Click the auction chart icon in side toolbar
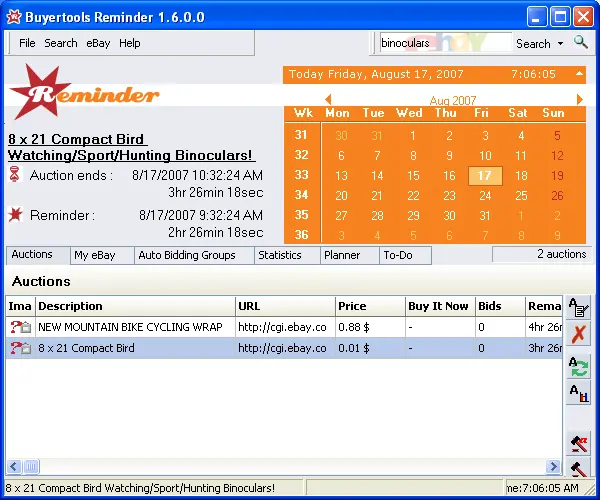This screenshot has height=500, width=600. 578,393
